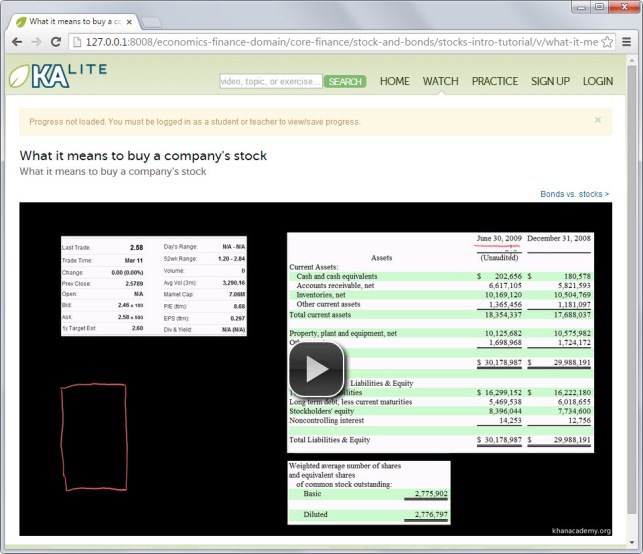This screenshot has height=554, width=643.
Task: Click the browser forward arrow
Action: [36, 42]
